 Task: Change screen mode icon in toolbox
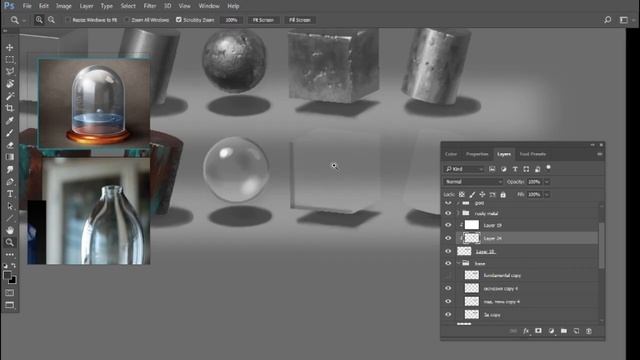tap(10, 305)
